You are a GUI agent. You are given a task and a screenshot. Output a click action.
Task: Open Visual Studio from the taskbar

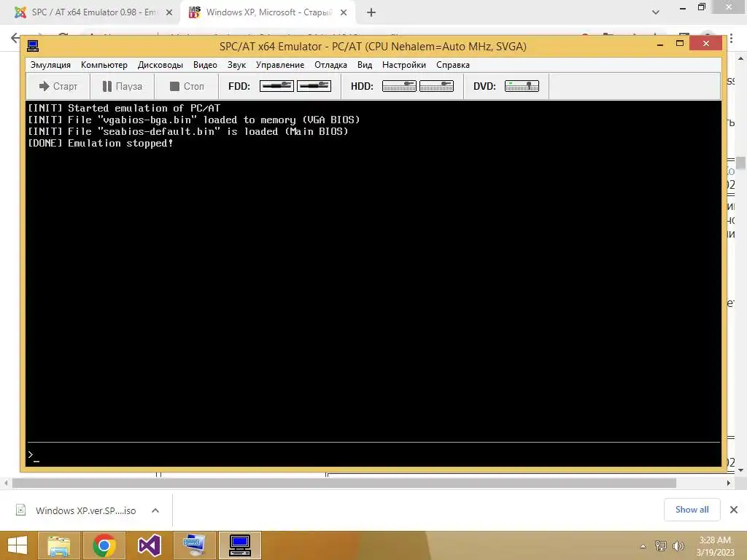tap(149, 545)
